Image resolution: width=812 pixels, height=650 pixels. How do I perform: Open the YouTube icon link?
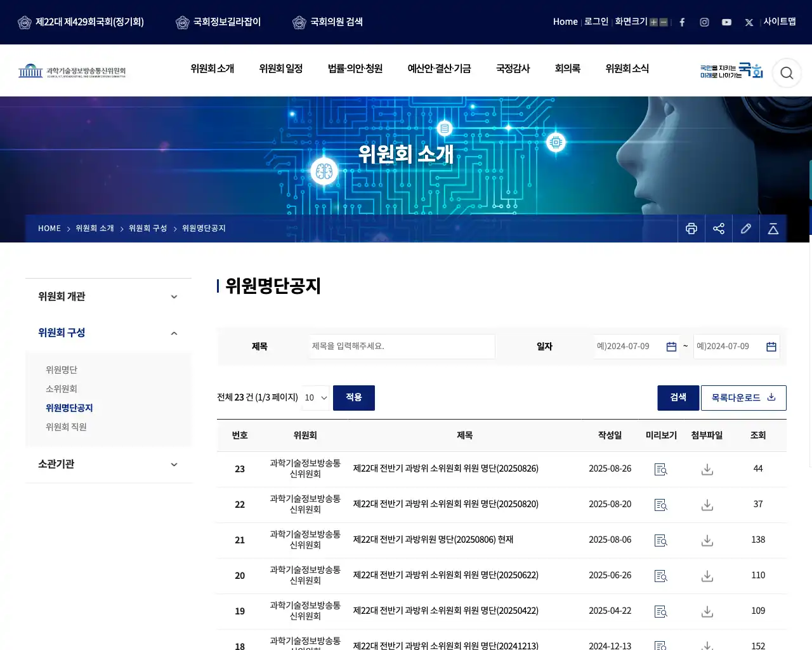click(726, 22)
